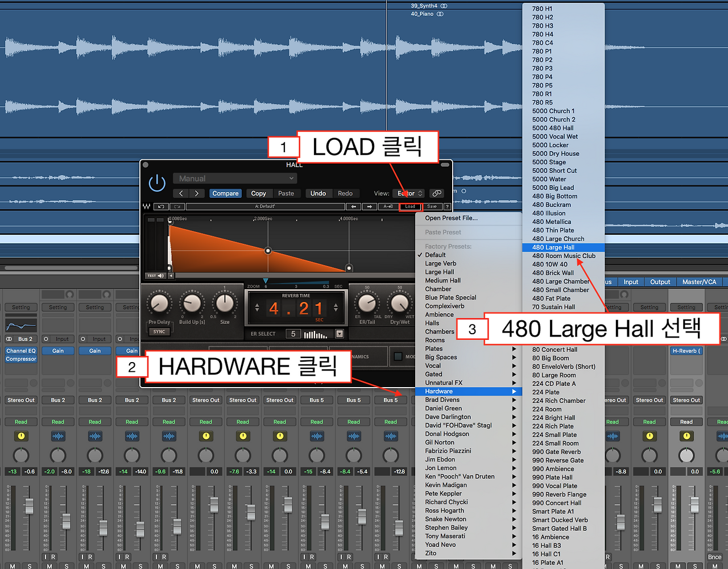Viewport: 728px width, 569px height.
Task: Click yellow track icon on Channel EQ strip
Action: click(x=21, y=436)
